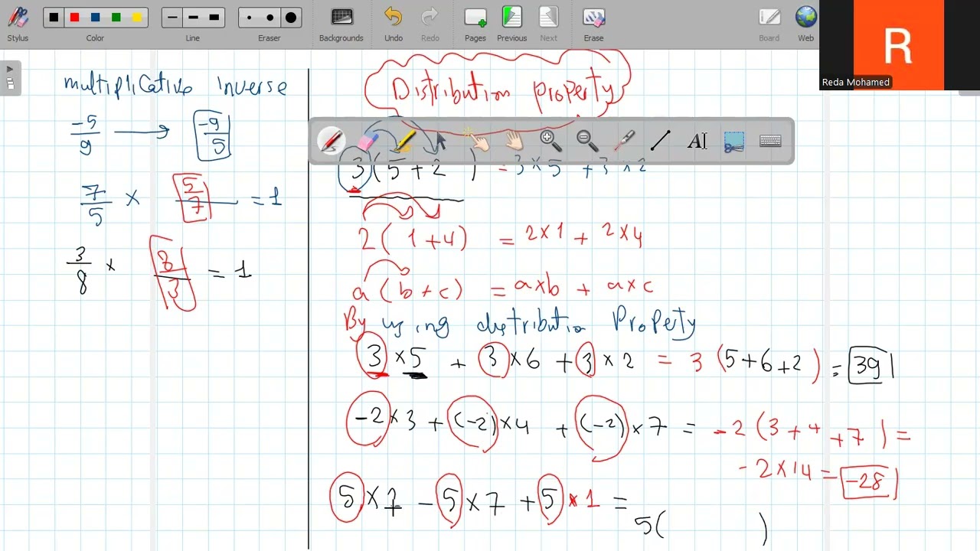The height and width of the screenshot is (551, 980).
Task: Click Reda Mohamed's video tile
Action: coord(899,45)
